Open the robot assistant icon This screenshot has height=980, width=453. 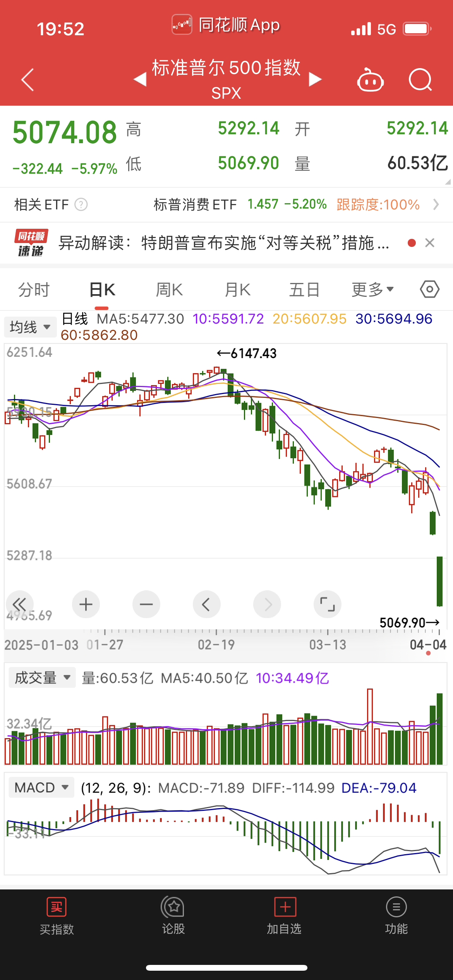[370, 80]
